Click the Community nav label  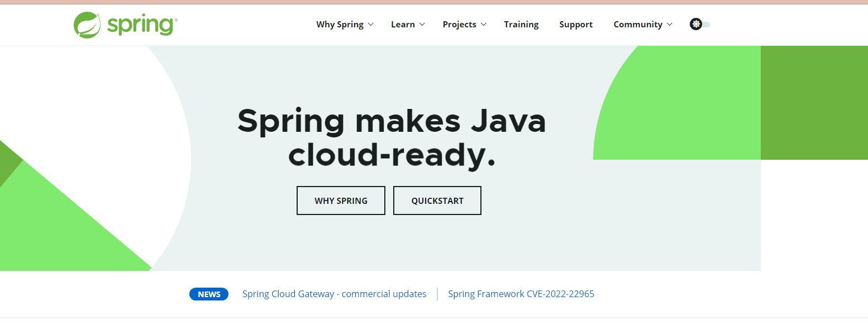[x=637, y=25]
